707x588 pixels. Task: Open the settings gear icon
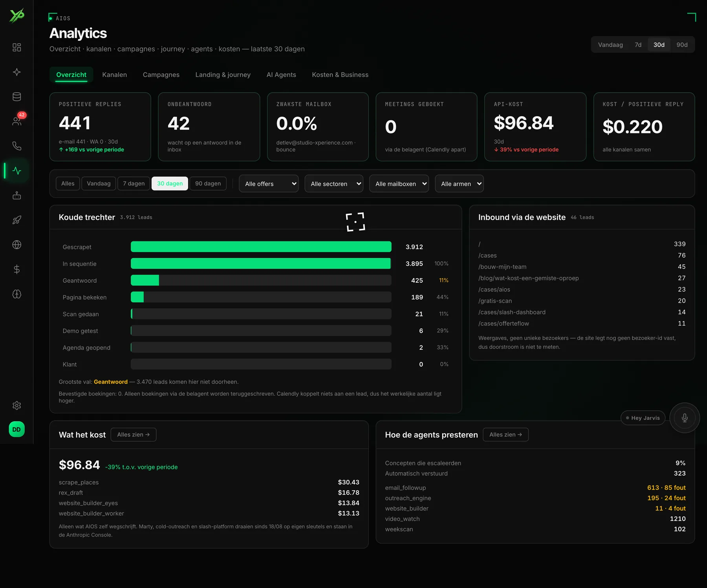click(x=16, y=405)
